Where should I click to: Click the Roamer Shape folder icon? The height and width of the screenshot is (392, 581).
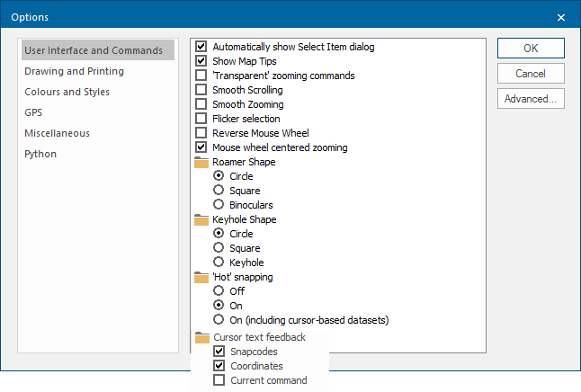click(x=201, y=162)
